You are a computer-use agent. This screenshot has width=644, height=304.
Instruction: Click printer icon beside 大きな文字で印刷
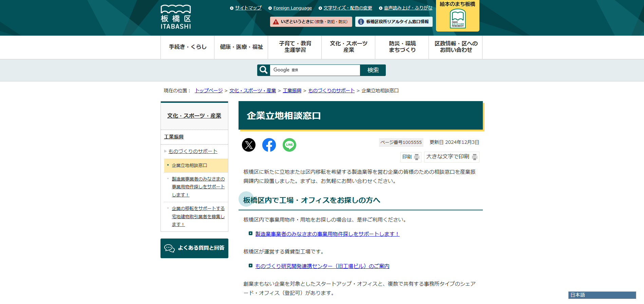(x=475, y=157)
